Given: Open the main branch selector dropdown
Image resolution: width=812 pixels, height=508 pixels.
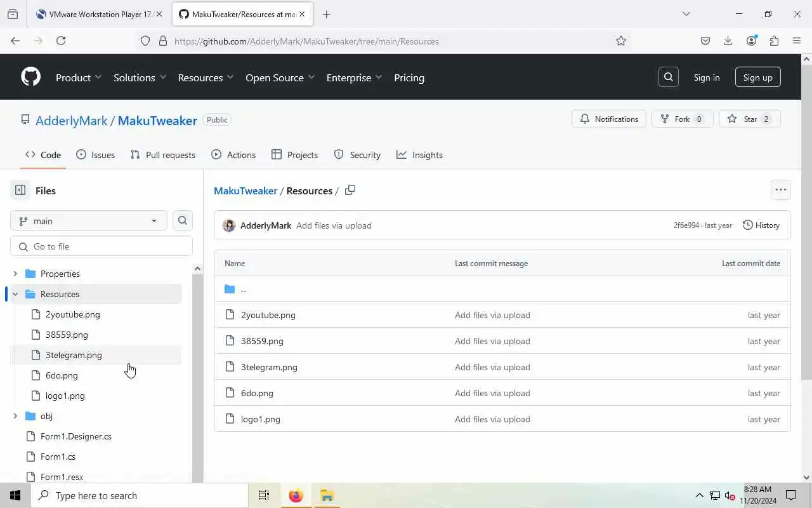Looking at the screenshot, I should coord(89,220).
